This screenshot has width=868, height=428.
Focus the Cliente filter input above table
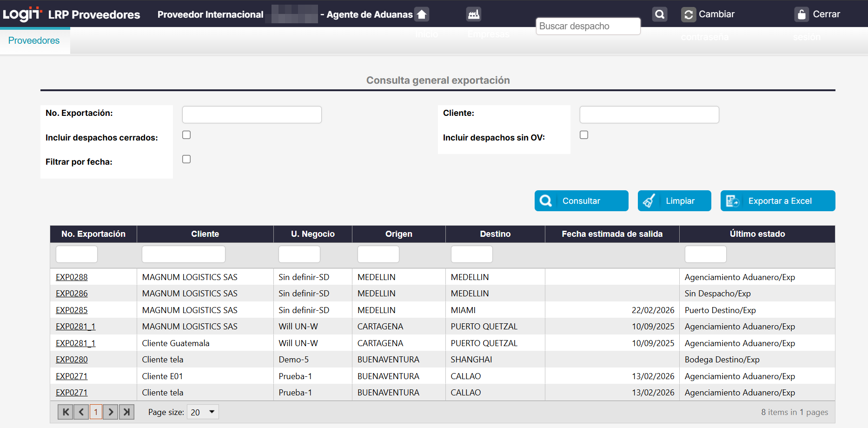(183, 254)
